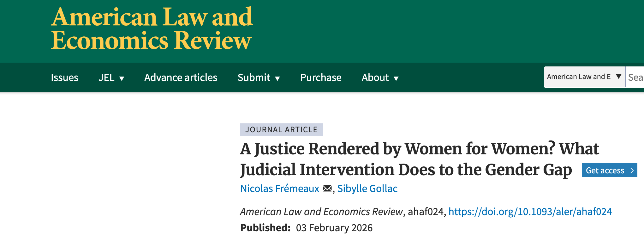This screenshot has height=242, width=644.
Task: Click the italic journal name in the citation
Action: click(x=321, y=212)
